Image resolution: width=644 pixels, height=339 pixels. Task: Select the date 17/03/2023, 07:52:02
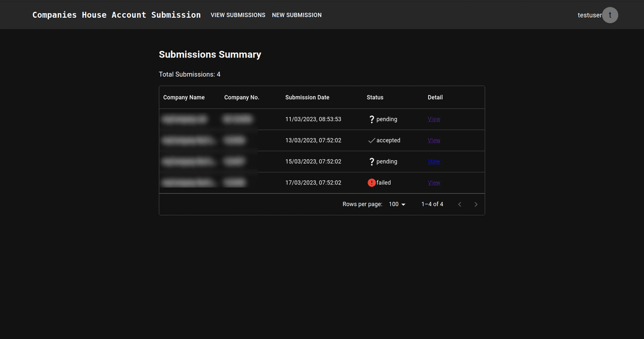click(x=313, y=183)
